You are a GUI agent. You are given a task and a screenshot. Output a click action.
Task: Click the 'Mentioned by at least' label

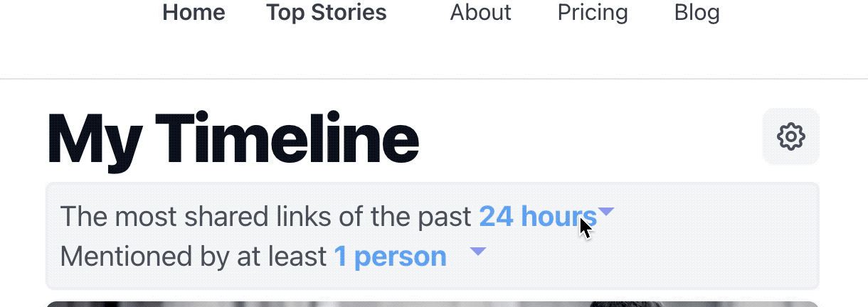[194, 257]
